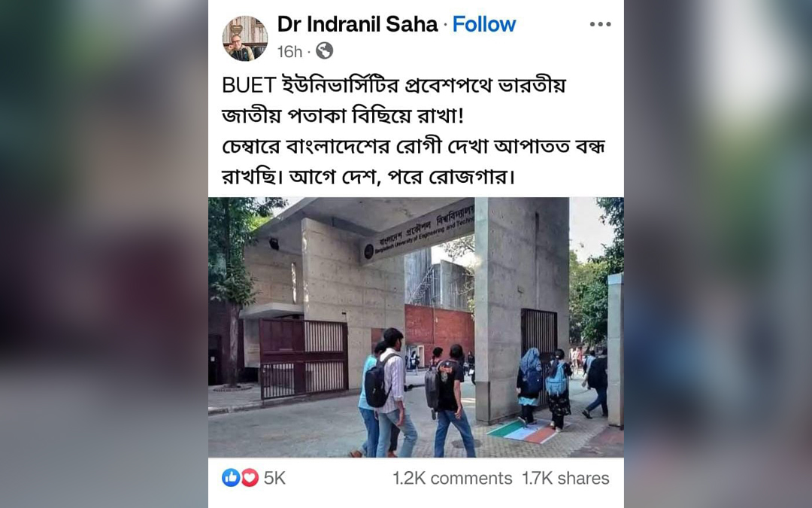The image size is (812, 508).
Task: View the 1.7K shares list
Action: pos(565,478)
